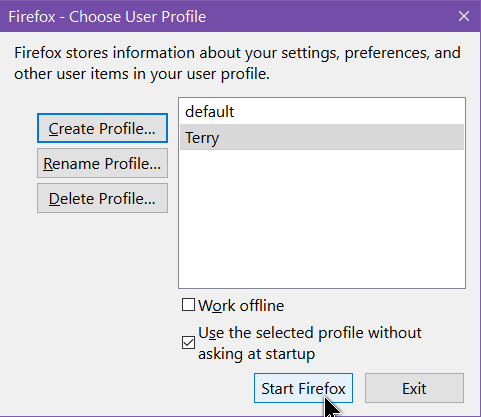Uncheck use selected profile without asking
Image resolution: width=481 pixels, height=417 pixels.
[x=188, y=343]
